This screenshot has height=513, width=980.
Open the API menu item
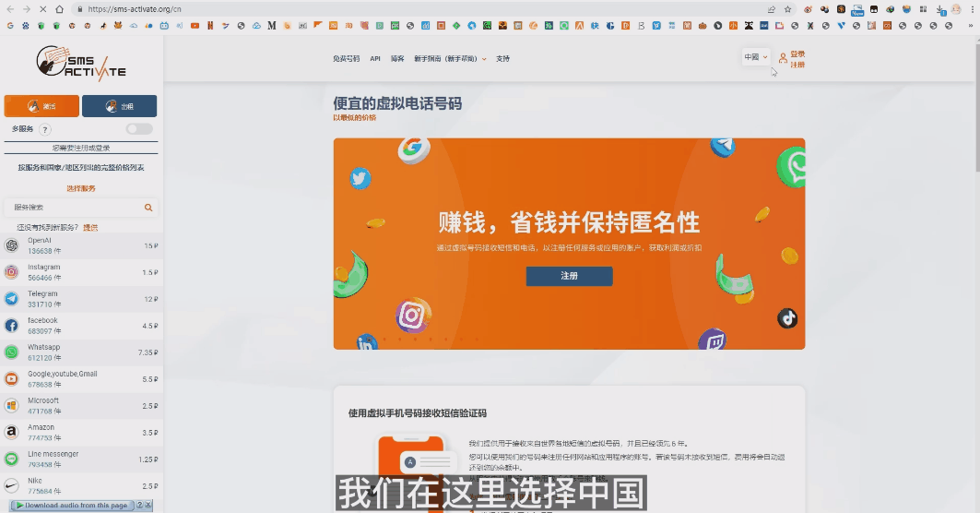[375, 59]
